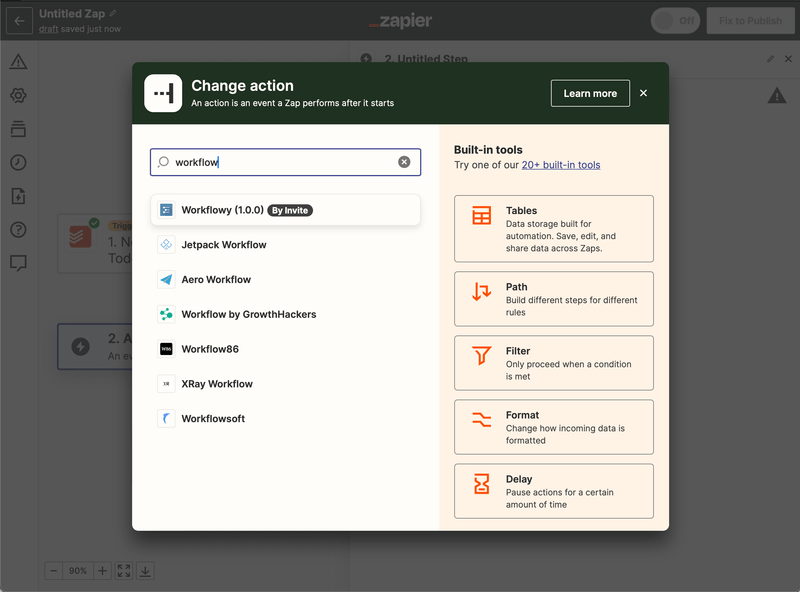Toggle the Zap Off switch

point(675,20)
